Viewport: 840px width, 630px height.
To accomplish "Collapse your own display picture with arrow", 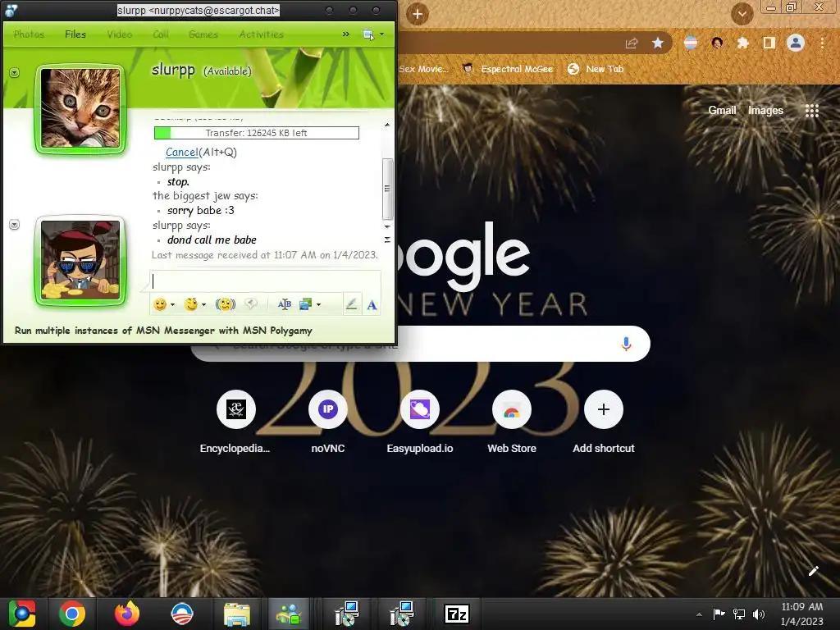I will coord(15,225).
